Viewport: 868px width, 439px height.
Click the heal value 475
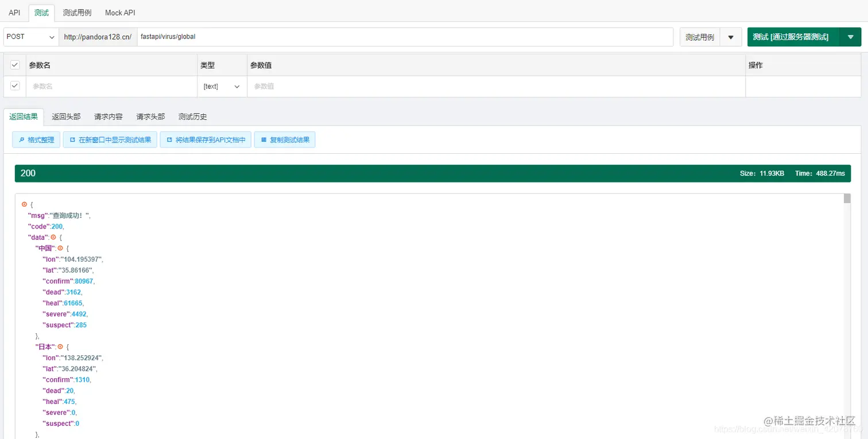70,401
